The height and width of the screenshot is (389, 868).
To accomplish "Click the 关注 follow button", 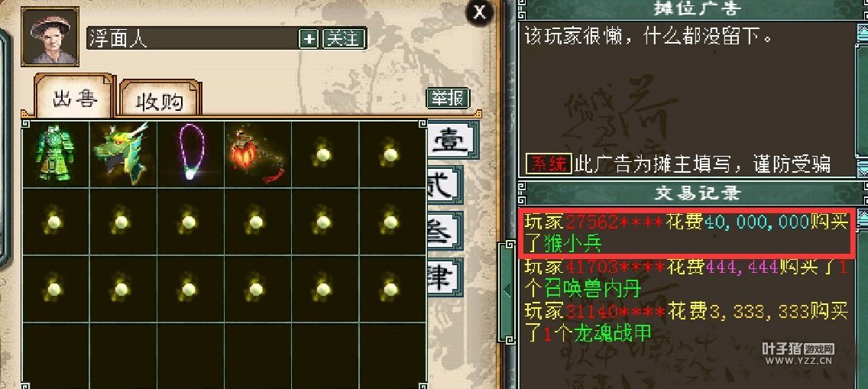I will [344, 39].
